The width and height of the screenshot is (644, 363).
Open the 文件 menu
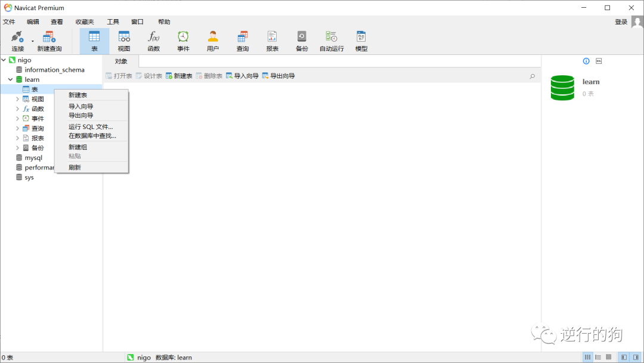(x=9, y=21)
